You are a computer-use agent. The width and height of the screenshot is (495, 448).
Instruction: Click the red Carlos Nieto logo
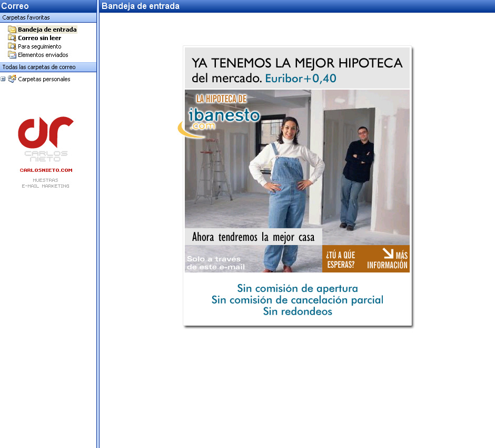(46, 132)
